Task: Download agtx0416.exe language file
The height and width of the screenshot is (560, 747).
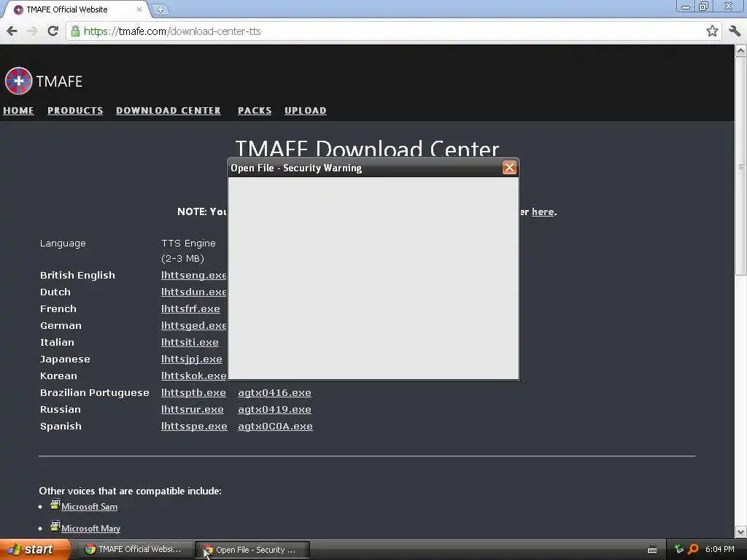Action: 274,393
